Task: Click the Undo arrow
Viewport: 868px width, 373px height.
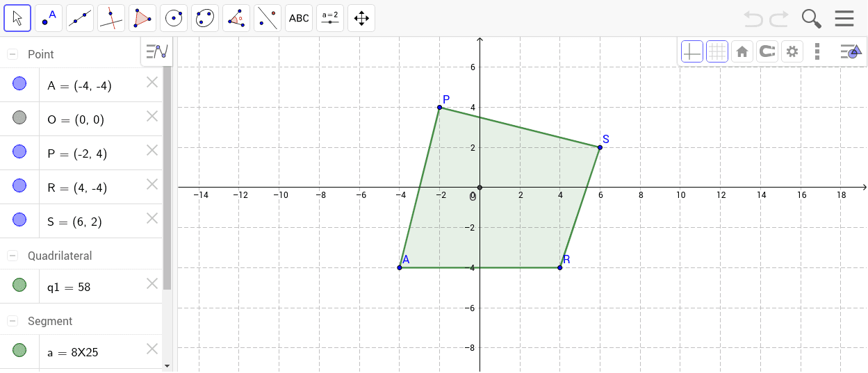Action: pos(753,18)
